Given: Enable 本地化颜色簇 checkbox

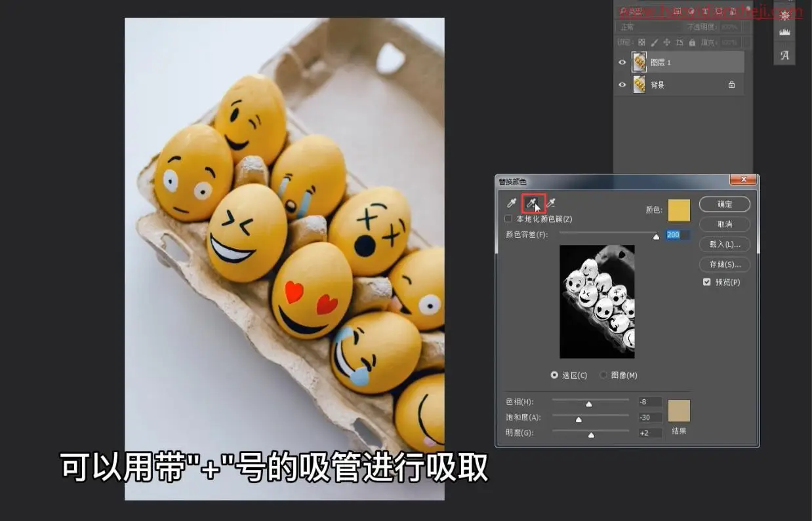Looking at the screenshot, I should [x=508, y=219].
